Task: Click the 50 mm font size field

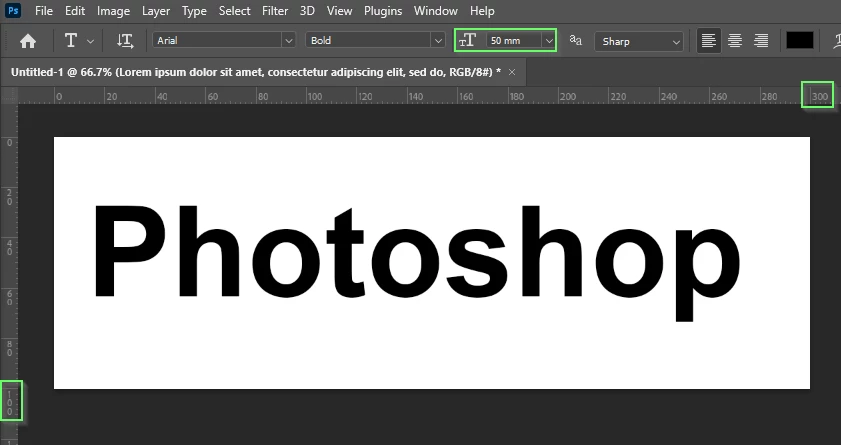Action: (514, 40)
